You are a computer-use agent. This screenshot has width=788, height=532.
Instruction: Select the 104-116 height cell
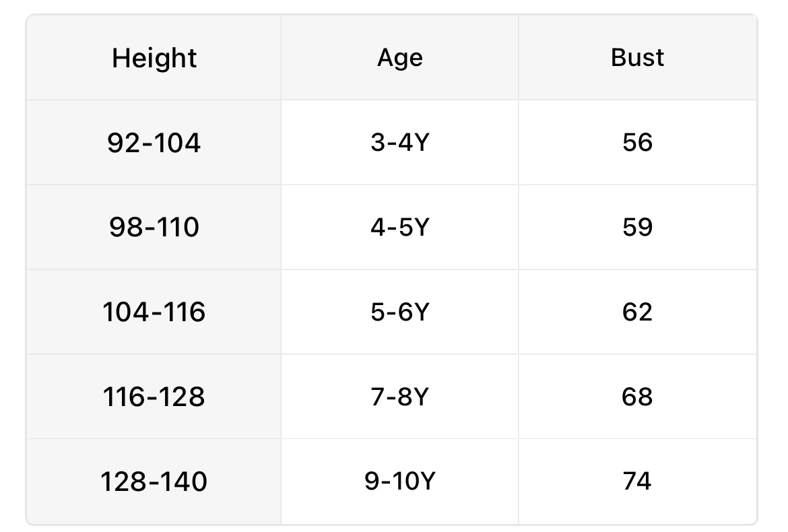pyautogui.click(x=154, y=312)
